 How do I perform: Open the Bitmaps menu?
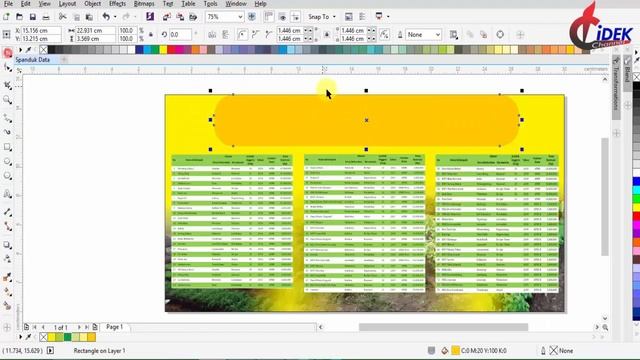pos(144,4)
